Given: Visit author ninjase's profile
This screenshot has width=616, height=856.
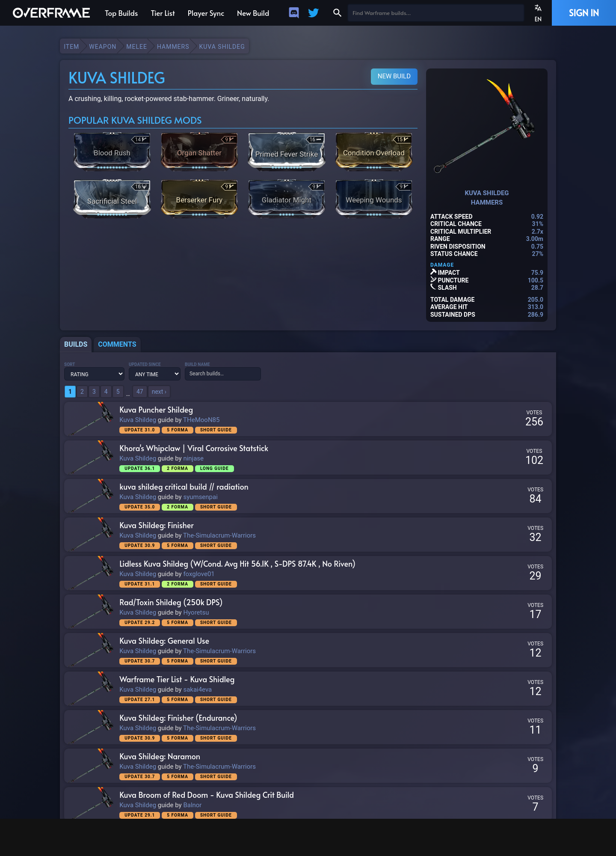Looking at the screenshot, I should [193, 458].
